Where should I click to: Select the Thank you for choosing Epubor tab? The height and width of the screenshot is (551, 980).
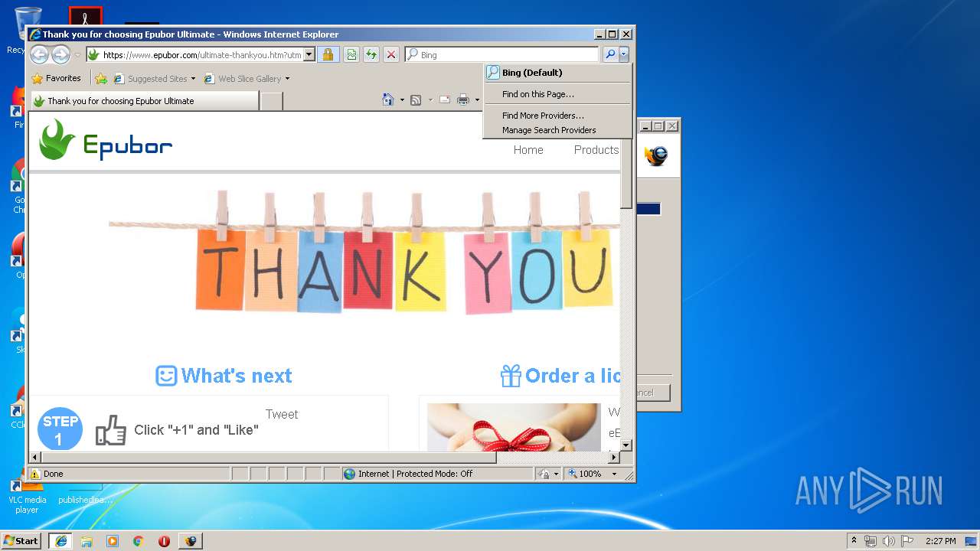point(143,101)
